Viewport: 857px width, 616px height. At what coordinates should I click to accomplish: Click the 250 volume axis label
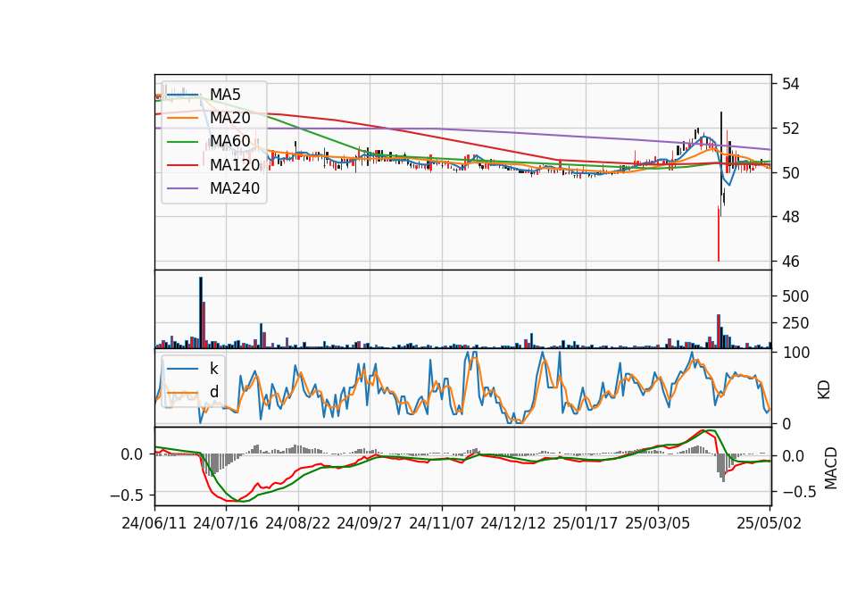point(795,323)
